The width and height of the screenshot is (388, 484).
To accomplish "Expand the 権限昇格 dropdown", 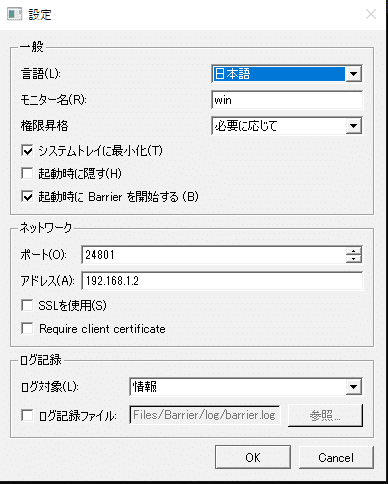I will coord(287,126).
